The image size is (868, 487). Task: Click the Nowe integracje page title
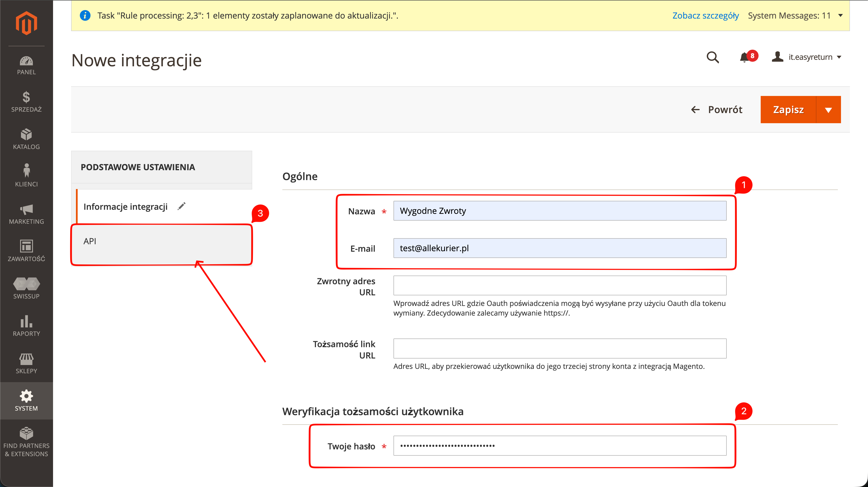[136, 61]
